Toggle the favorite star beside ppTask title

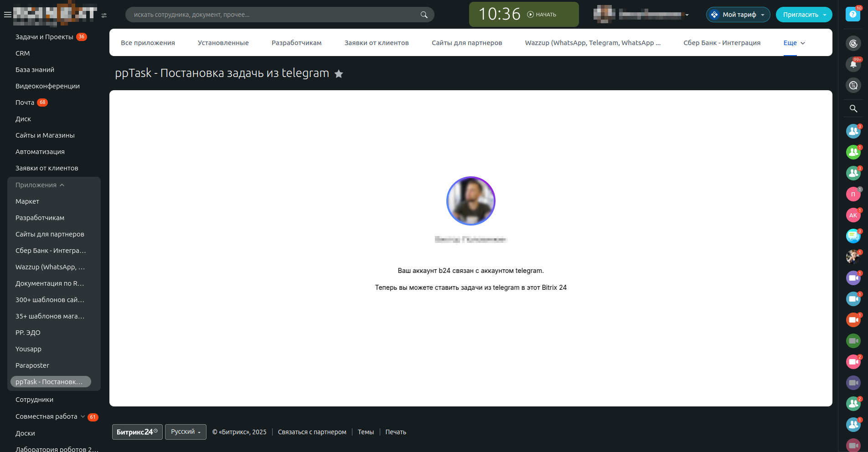coord(339,74)
